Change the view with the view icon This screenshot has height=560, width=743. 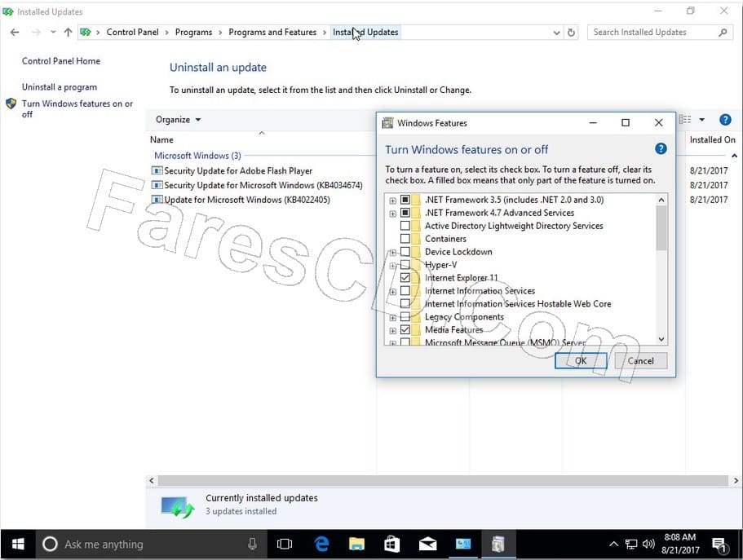click(685, 120)
